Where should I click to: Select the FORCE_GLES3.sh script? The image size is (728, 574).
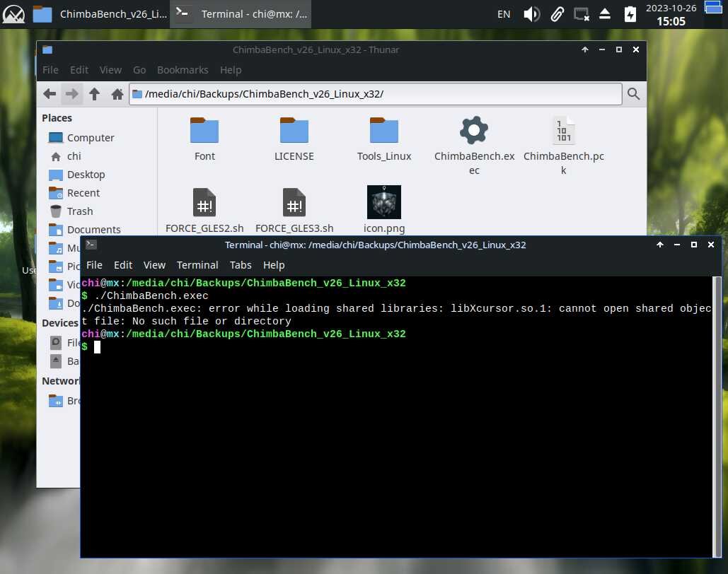pyautogui.click(x=294, y=201)
